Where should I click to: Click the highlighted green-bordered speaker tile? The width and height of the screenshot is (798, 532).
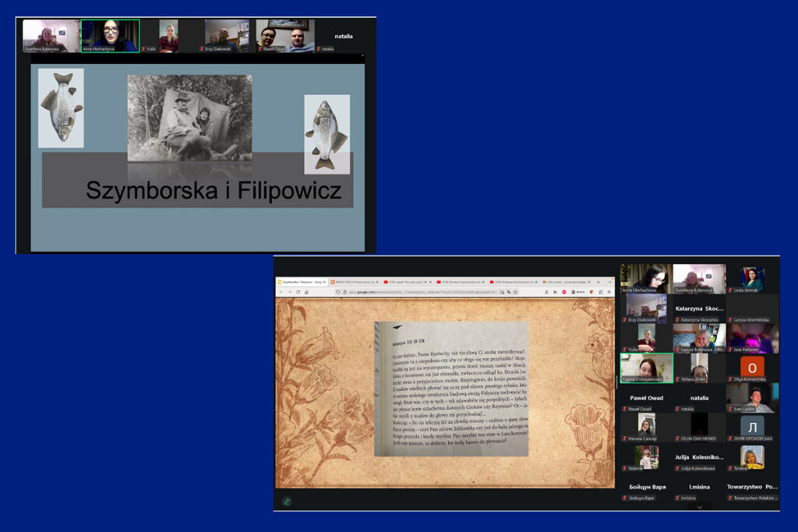coord(646,368)
